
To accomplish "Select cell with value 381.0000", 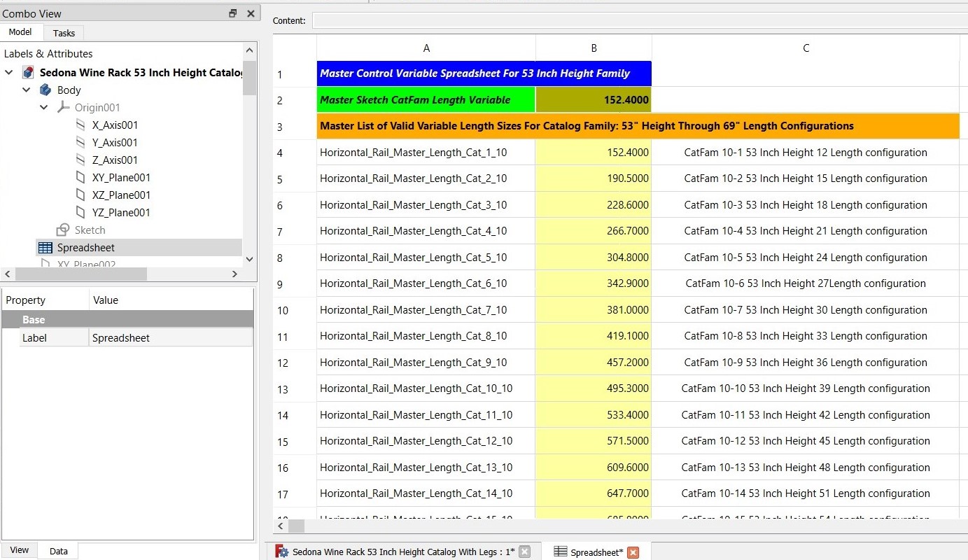I will click(594, 310).
